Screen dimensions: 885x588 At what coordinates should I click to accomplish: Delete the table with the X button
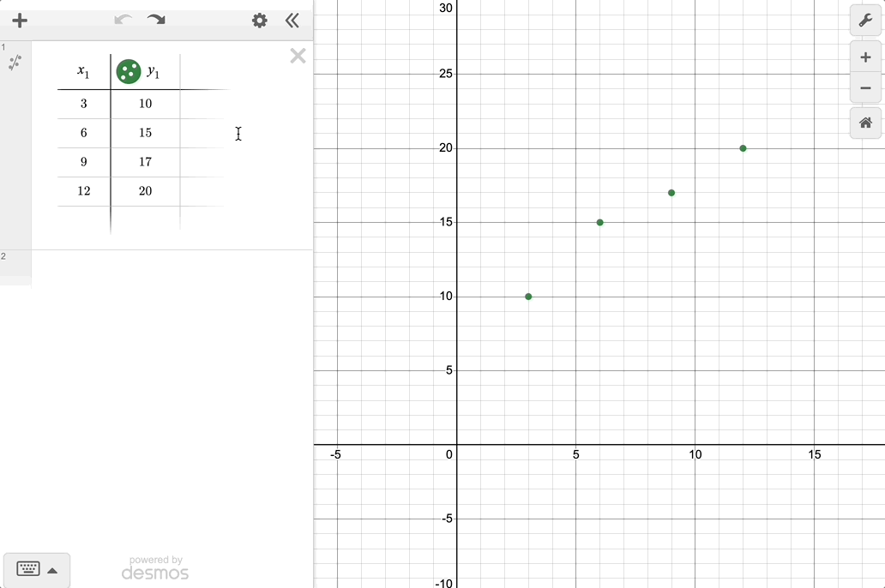298,57
